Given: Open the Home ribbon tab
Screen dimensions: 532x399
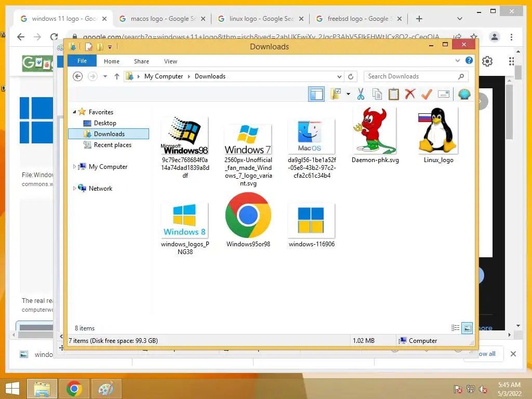Looking at the screenshot, I should click(x=112, y=61).
